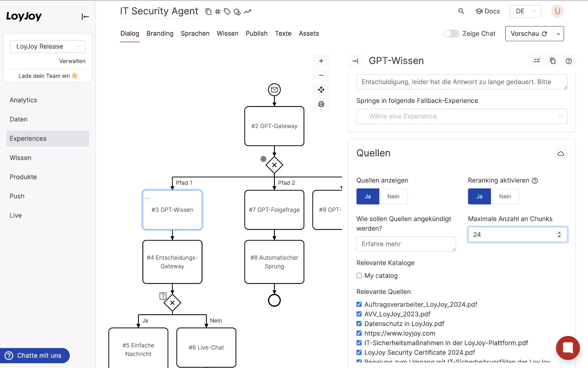Select Nein for Reranking aktivieren
588x368 pixels.
pos(505,197)
